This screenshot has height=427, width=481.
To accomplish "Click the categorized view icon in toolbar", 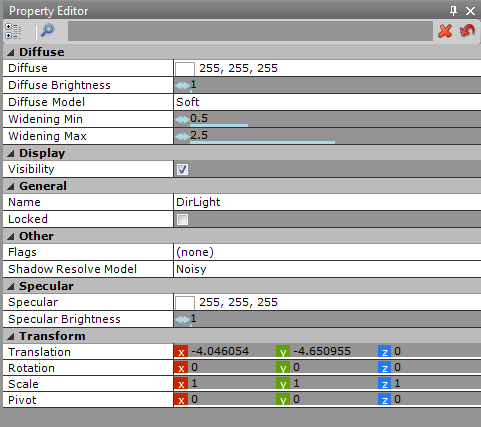I will pos(13,31).
